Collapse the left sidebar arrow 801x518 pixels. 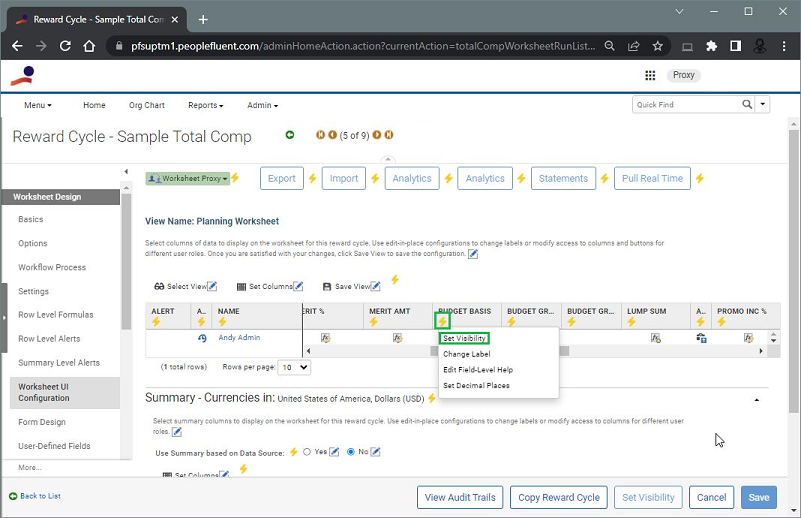(126, 172)
